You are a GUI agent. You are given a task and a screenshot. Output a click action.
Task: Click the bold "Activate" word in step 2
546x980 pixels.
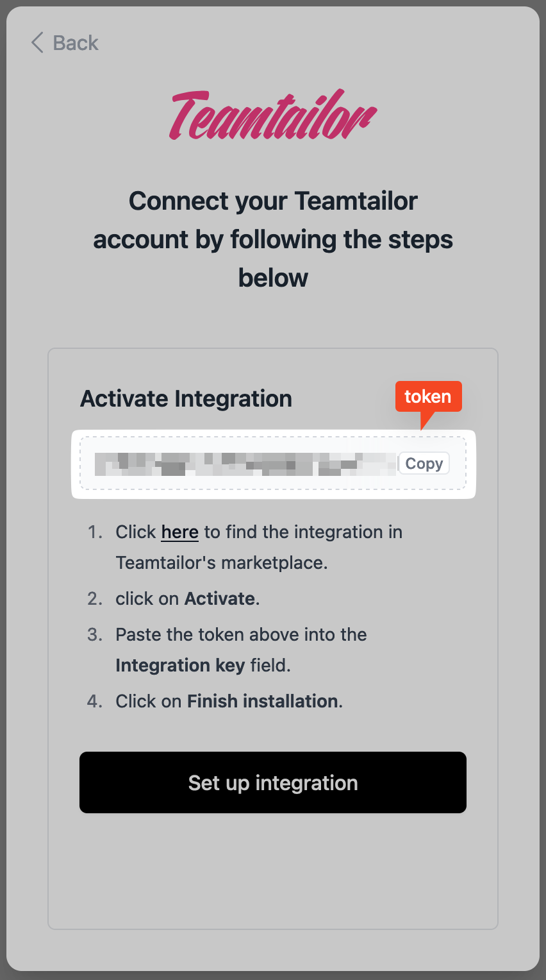point(220,599)
